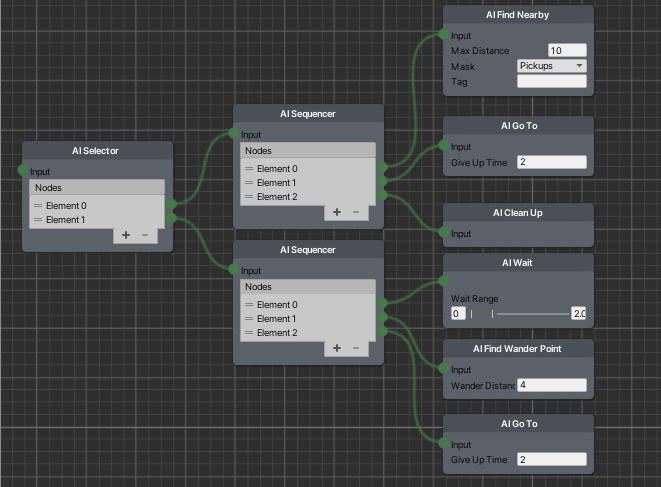
Task: Select the bottom AI Sequencer node title
Action: [x=308, y=250]
